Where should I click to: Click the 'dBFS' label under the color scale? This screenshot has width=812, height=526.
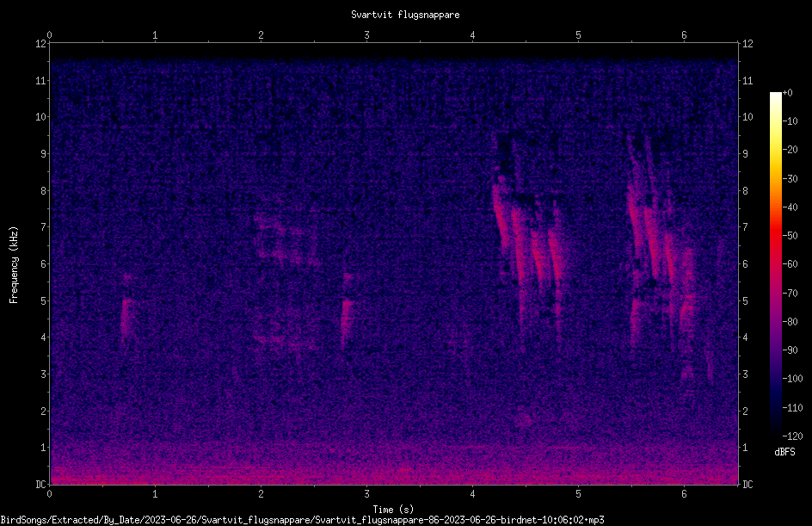pyautogui.click(x=784, y=452)
